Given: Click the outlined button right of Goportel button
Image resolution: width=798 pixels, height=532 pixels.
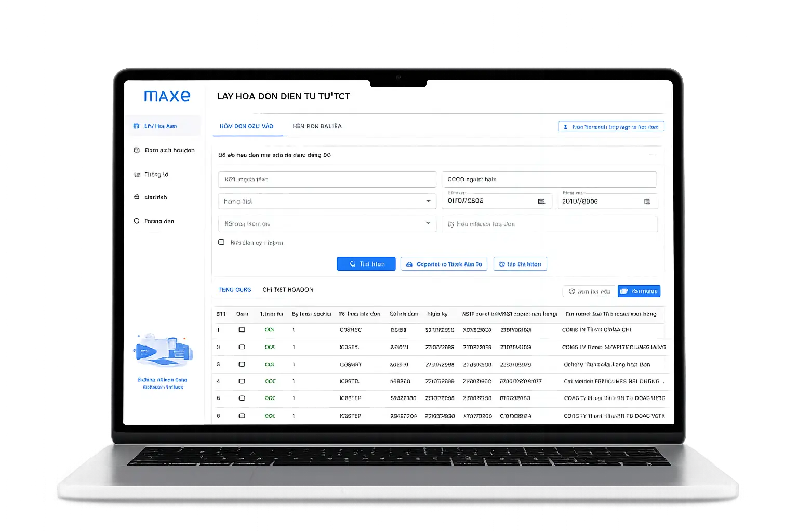Looking at the screenshot, I should (x=520, y=264).
